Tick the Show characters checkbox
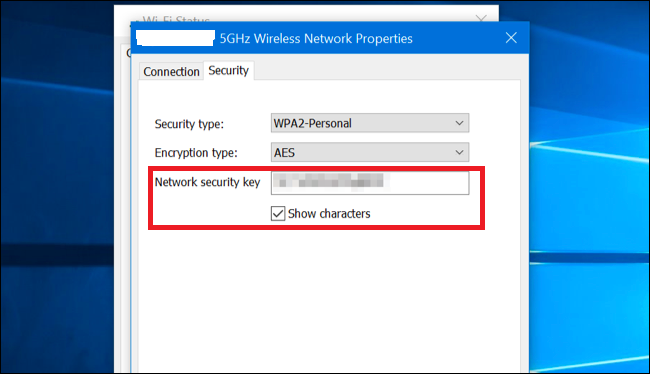This screenshot has height=374, width=650. pyautogui.click(x=278, y=214)
